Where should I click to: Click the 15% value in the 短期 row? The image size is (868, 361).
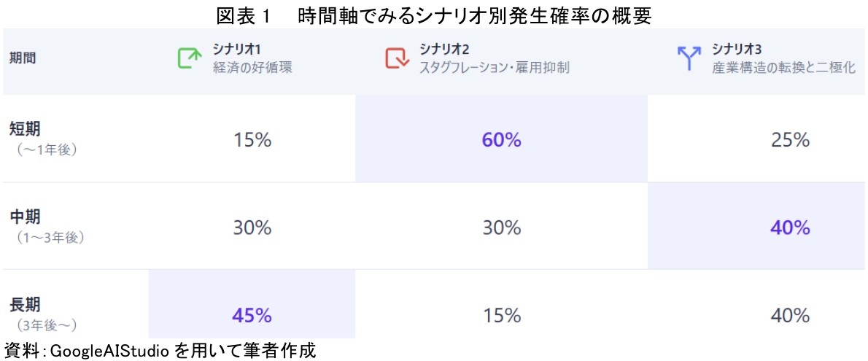pyautogui.click(x=252, y=139)
